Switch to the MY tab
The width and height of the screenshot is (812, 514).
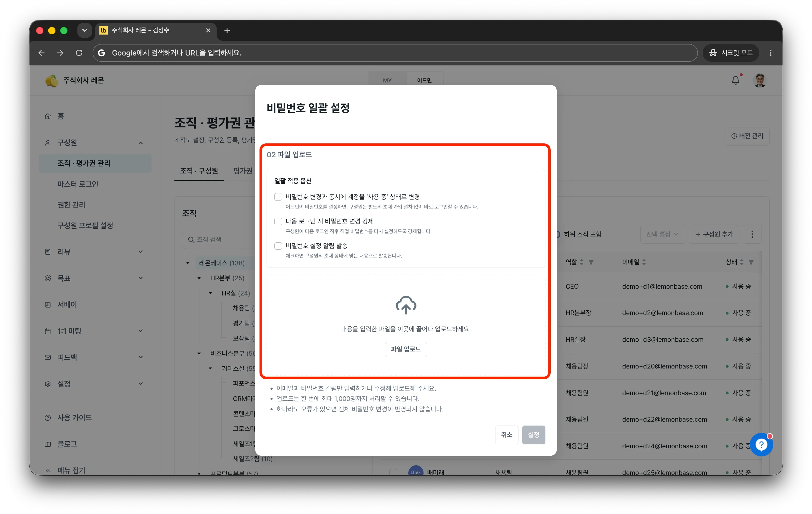[x=387, y=81]
